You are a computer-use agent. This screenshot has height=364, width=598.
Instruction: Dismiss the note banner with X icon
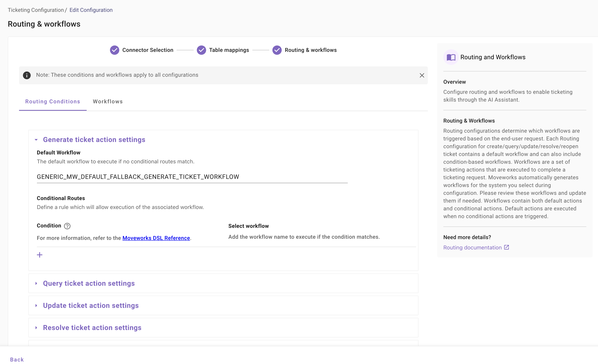click(422, 75)
